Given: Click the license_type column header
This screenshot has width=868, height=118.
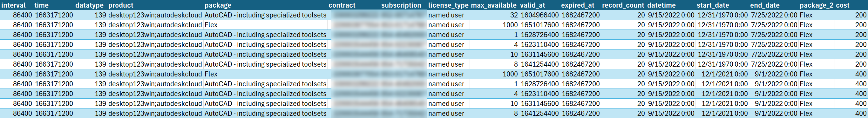Looking at the screenshot, I should click(448, 5).
